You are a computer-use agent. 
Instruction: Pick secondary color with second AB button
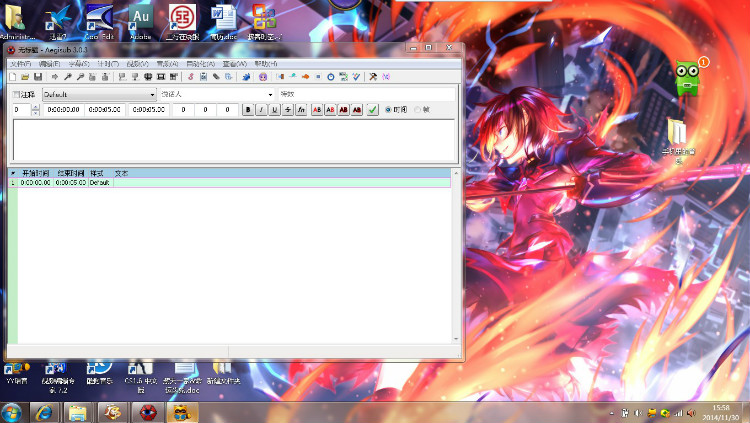coord(330,110)
